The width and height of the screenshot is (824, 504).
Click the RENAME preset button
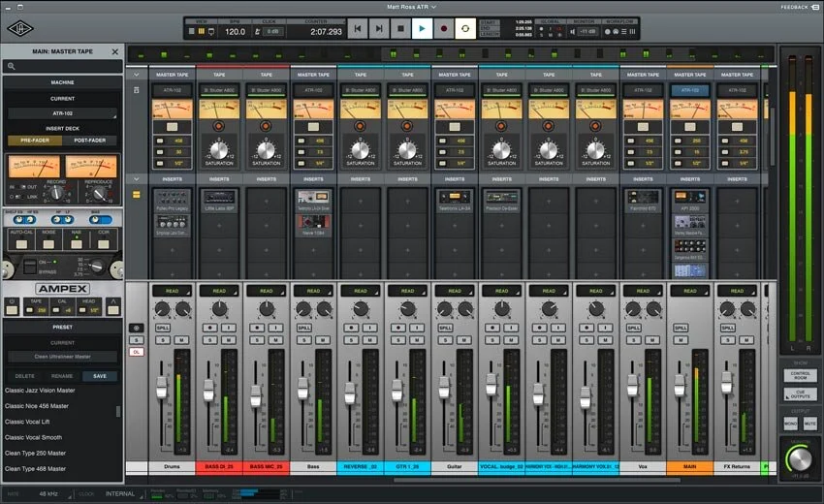[62, 376]
